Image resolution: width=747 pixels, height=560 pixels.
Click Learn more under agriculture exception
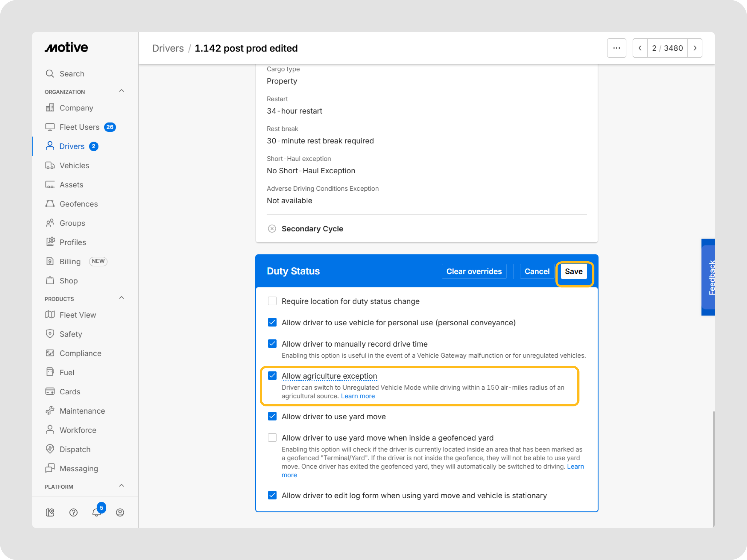click(x=358, y=396)
